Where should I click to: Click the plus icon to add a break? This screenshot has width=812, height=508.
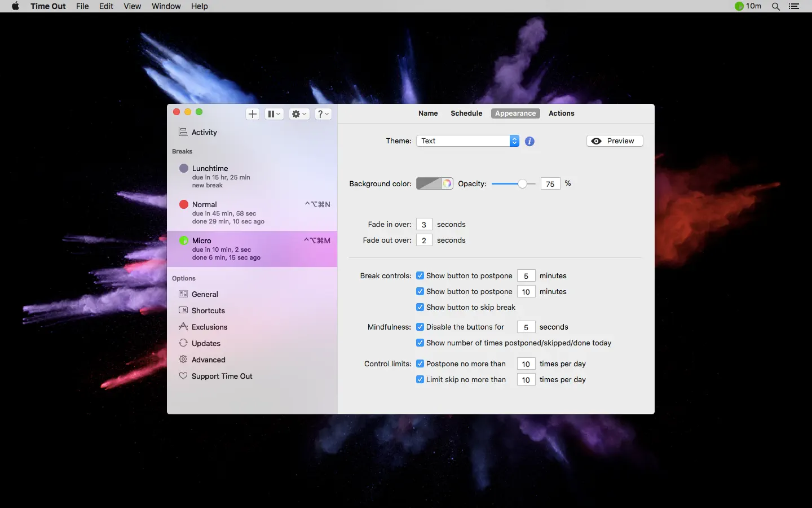click(253, 114)
